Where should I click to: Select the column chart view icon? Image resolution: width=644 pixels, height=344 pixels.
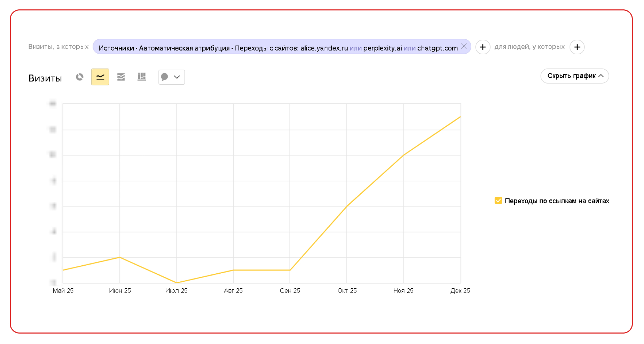point(142,77)
